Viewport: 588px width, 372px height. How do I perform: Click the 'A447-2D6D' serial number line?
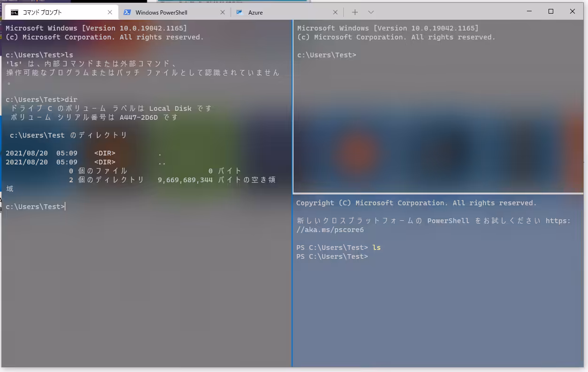coord(94,117)
